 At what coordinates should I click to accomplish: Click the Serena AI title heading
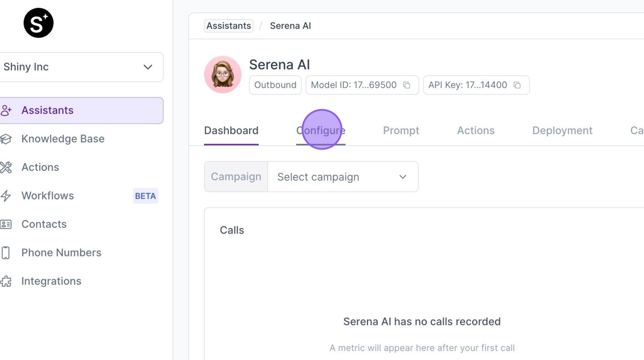coord(279,65)
